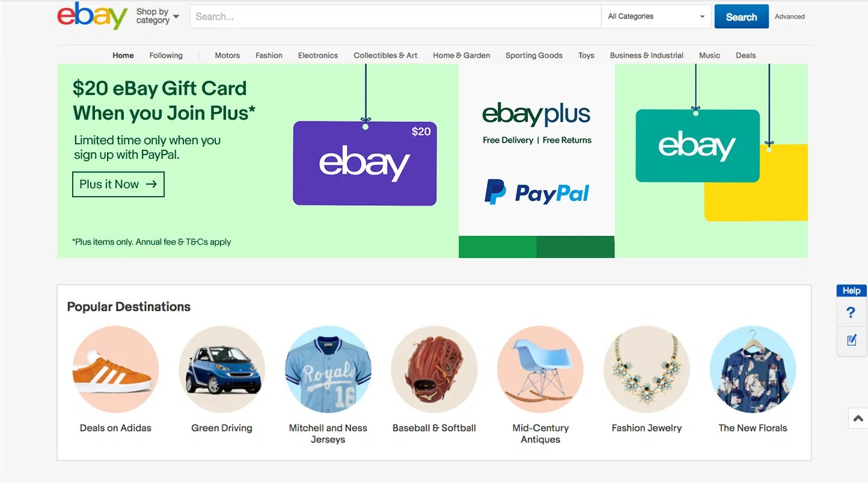Click the eBay logo
The height and width of the screenshot is (483, 868).
(x=93, y=16)
